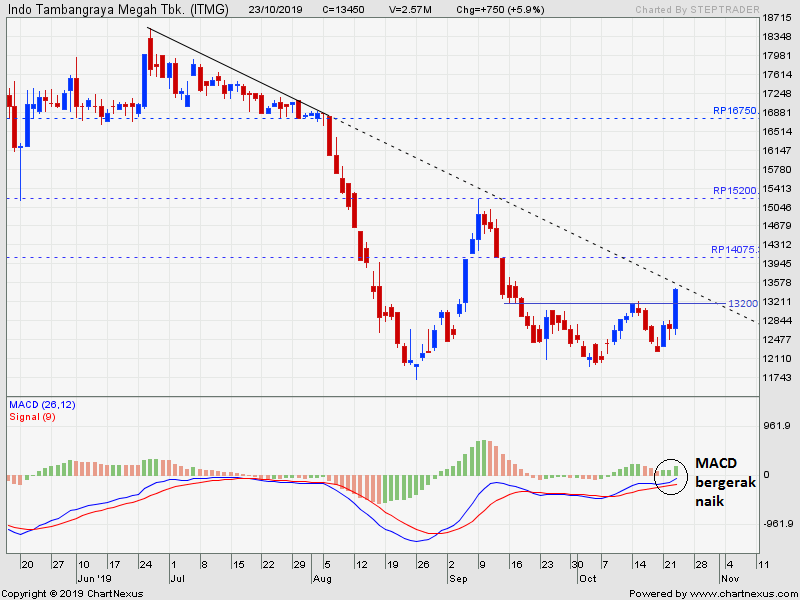The image size is (800, 600).
Task: Click the Aug month marker on time axis
Action: (321, 579)
